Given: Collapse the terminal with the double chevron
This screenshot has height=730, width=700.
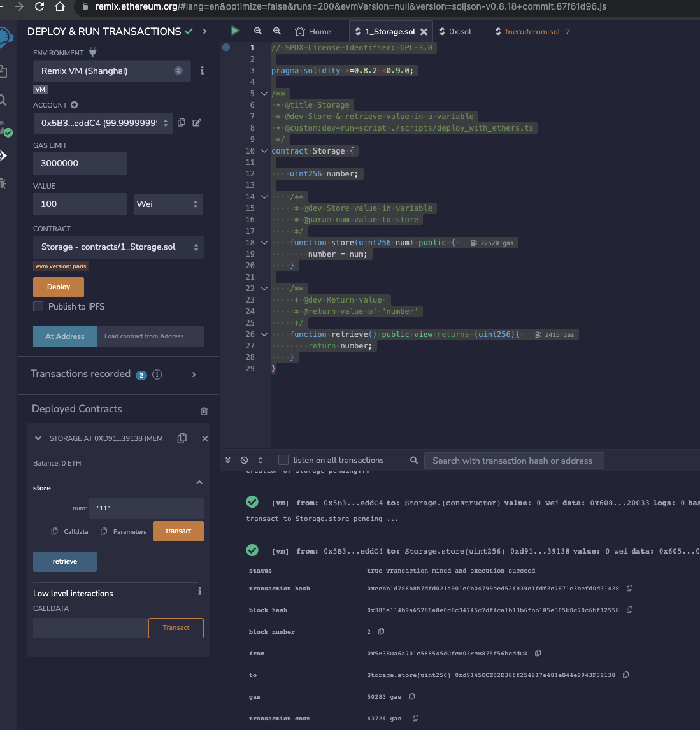Looking at the screenshot, I should click(x=227, y=460).
